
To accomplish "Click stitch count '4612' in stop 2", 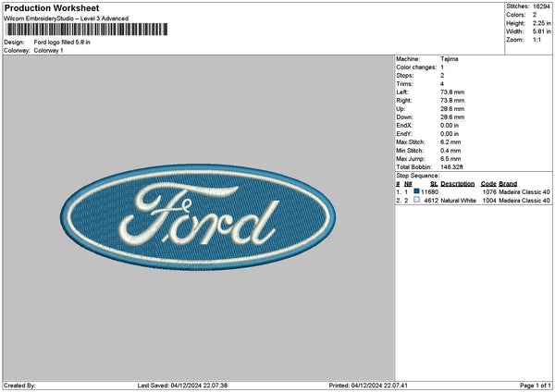I will point(431,201).
